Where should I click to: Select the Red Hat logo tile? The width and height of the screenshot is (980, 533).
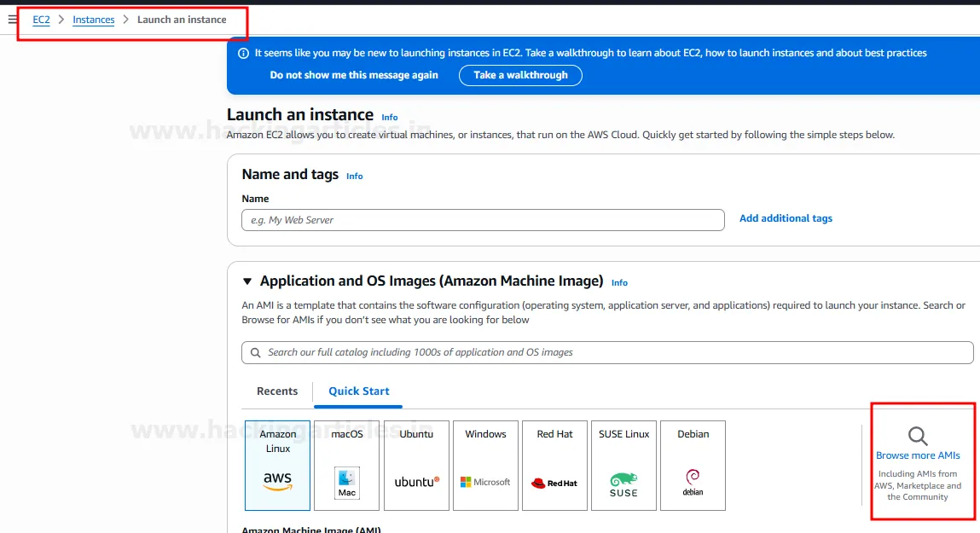pyautogui.click(x=554, y=482)
